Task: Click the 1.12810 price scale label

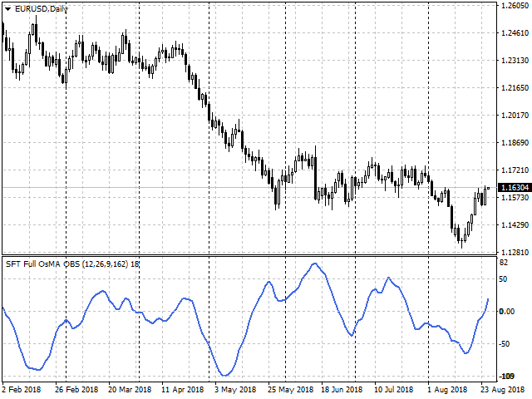Action: point(515,252)
